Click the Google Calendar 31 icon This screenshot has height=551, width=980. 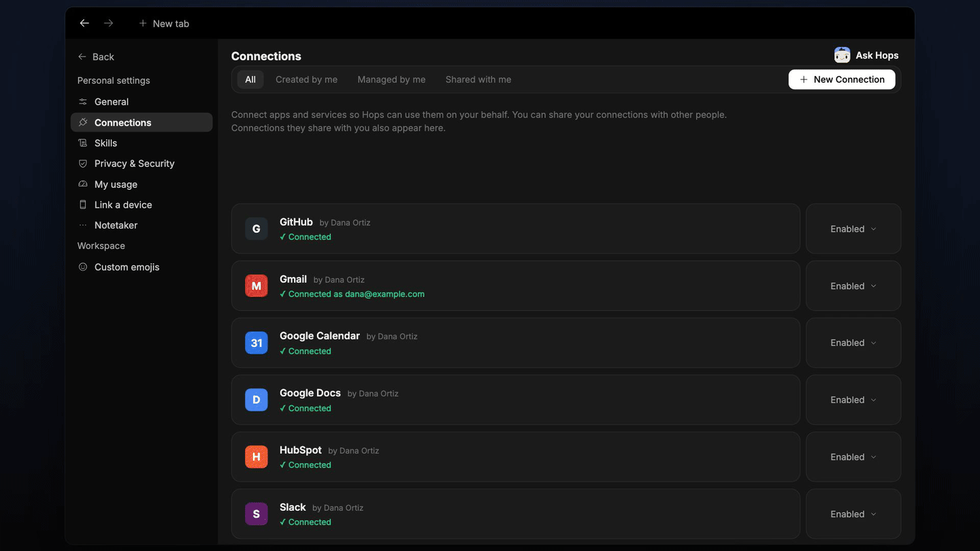pos(256,343)
